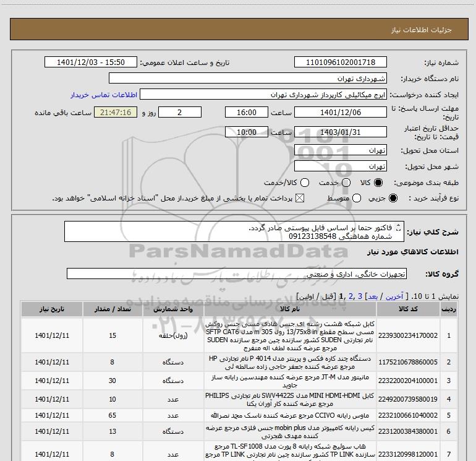This screenshot has height=461, width=476.
Task: Click the buyer organization name field
Action: coord(248,79)
